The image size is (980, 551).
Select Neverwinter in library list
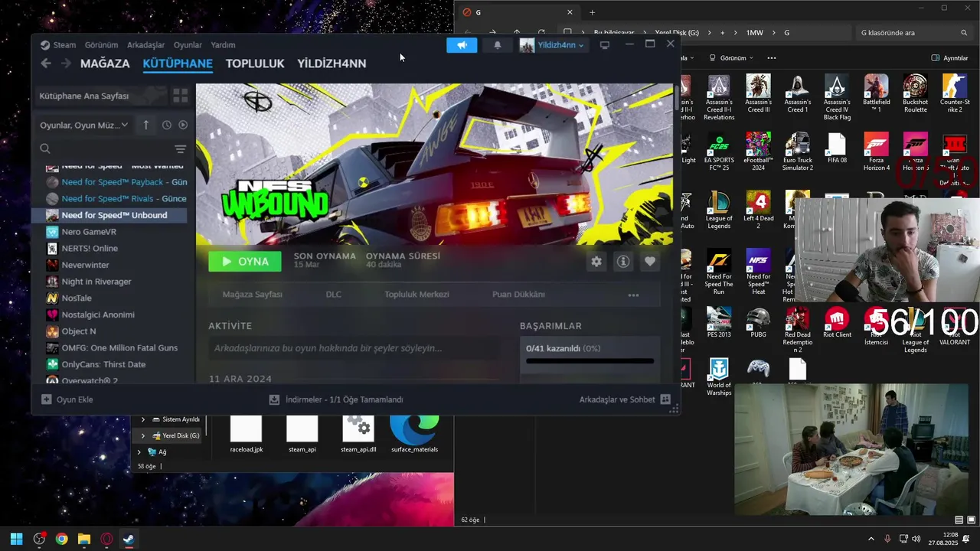pyautogui.click(x=85, y=265)
